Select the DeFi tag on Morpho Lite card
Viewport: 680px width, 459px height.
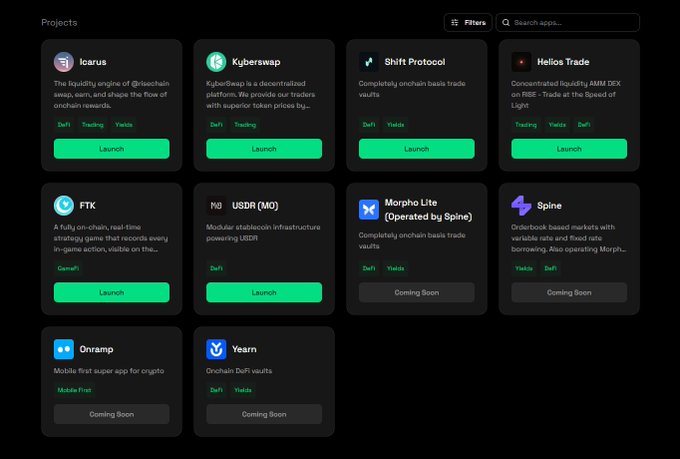(369, 269)
